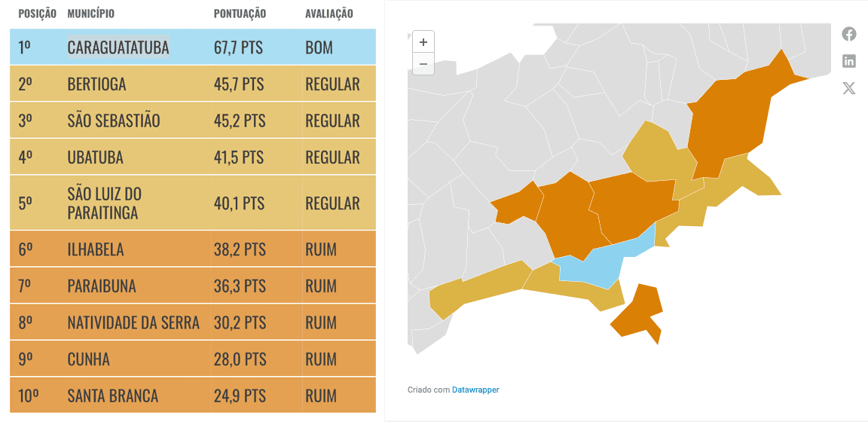Select the ILHABELA municipality cell

tap(96, 249)
